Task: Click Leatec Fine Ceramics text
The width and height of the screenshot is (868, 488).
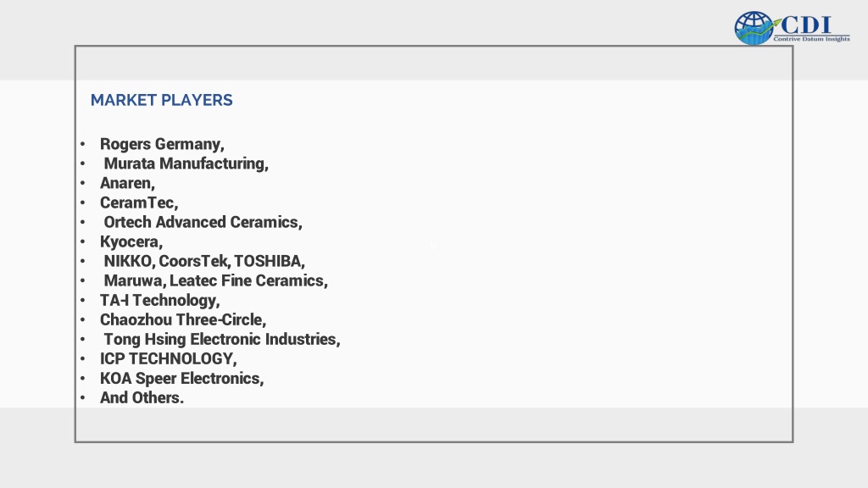Action: (248, 280)
